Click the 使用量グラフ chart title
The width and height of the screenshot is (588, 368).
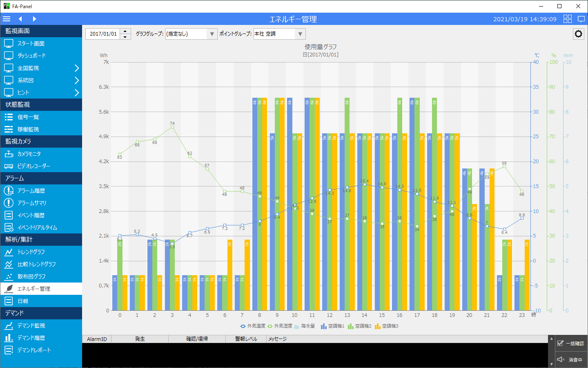(321, 47)
